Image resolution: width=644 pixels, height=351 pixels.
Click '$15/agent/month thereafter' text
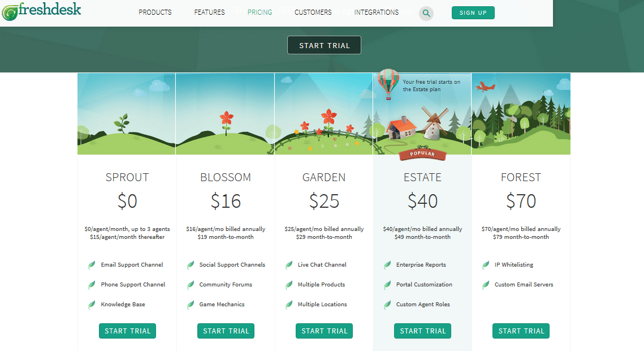point(127,237)
